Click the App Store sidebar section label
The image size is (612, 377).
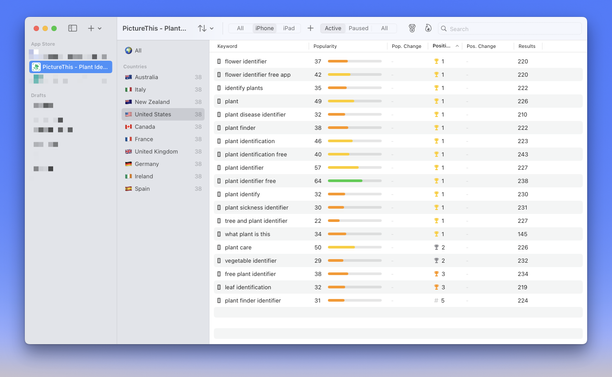pos(43,44)
